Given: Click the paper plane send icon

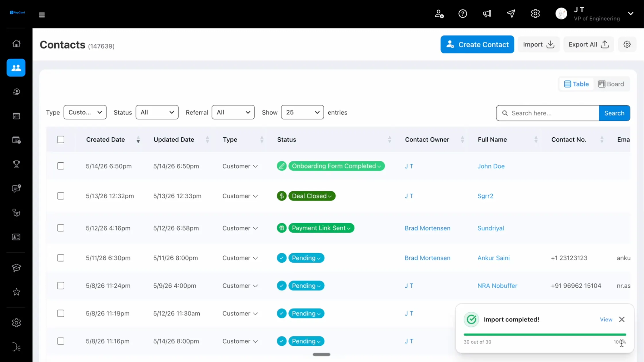Looking at the screenshot, I should [511, 14].
